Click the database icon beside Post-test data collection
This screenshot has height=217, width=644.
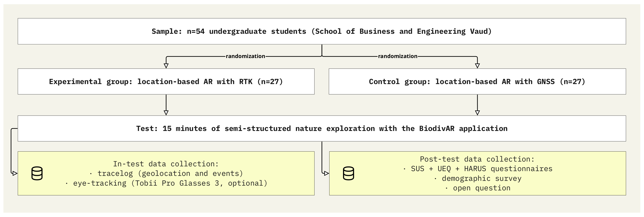click(349, 173)
